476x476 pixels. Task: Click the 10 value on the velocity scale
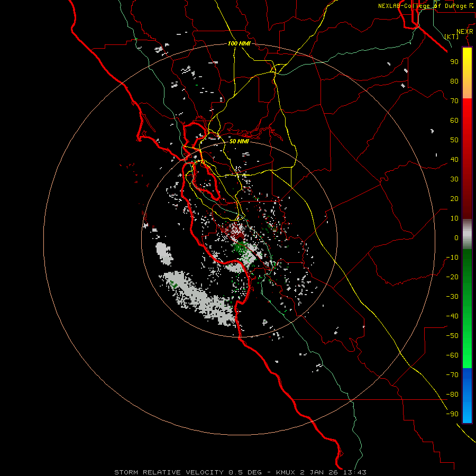click(454, 218)
